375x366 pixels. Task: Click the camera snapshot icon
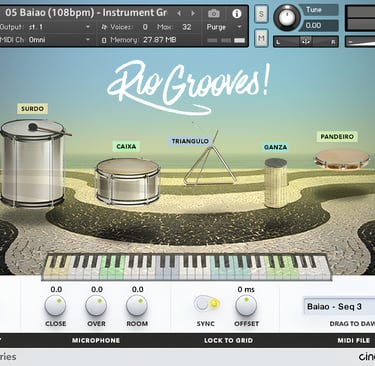click(214, 14)
